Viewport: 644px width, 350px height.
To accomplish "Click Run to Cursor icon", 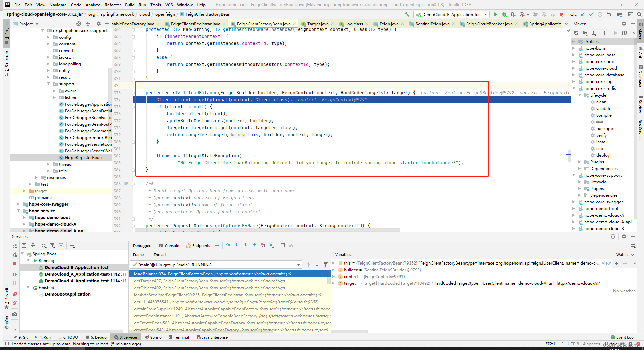I will point(272,245).
